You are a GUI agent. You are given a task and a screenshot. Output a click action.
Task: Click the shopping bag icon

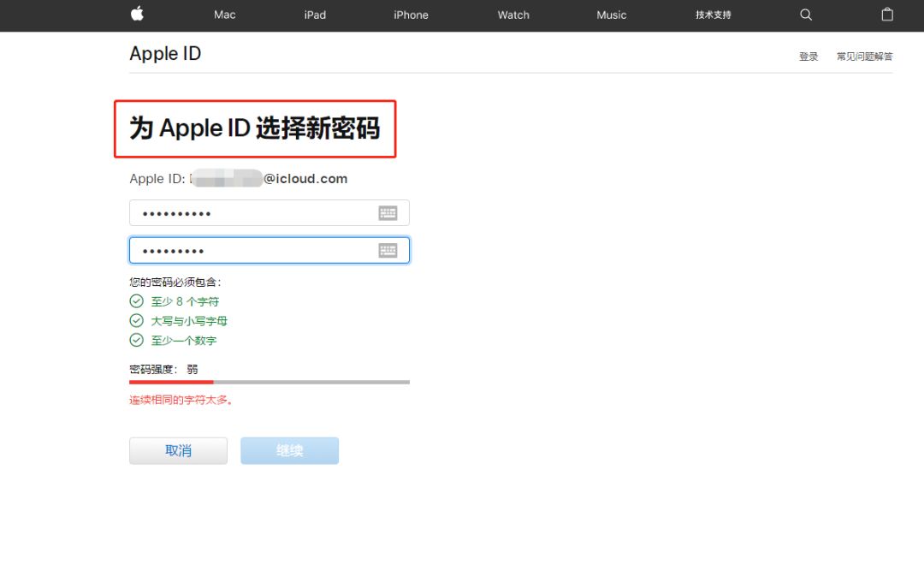(x=887, y=15)
